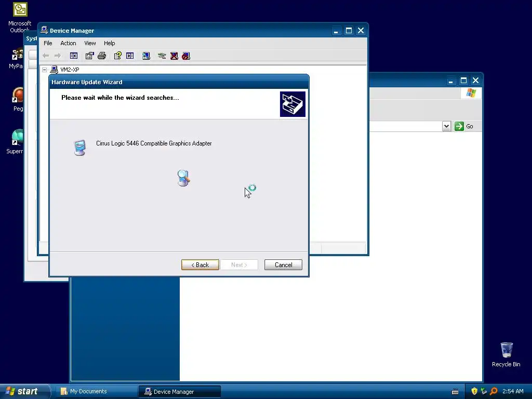Click the hardware wizard banner icon

pyautogui.click(x=292, y=104)
